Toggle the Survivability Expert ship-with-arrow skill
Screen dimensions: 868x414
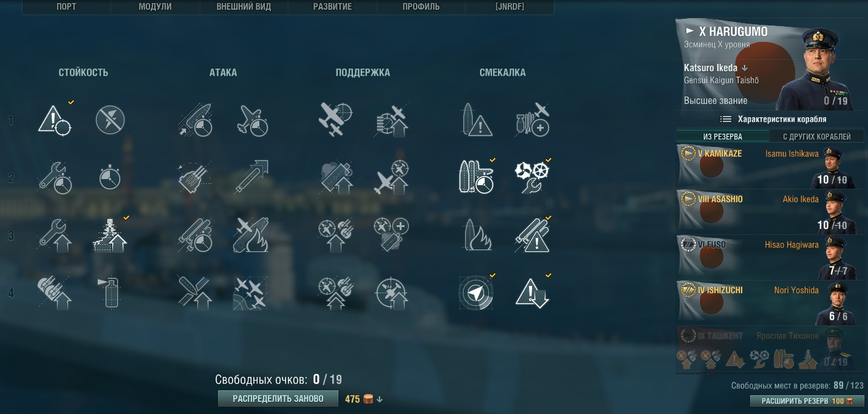coord(110,236)
